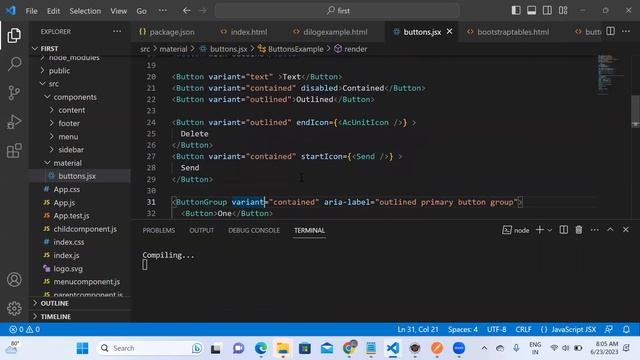This screenshot has width=640, height=360.
Task: Open the File menu
Action: click(x=31, y=11)
